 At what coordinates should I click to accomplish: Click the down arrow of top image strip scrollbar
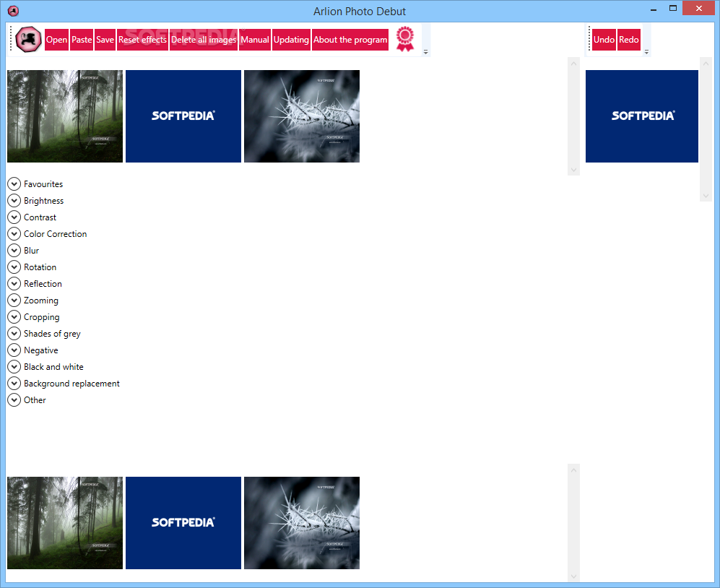point(573,170)
